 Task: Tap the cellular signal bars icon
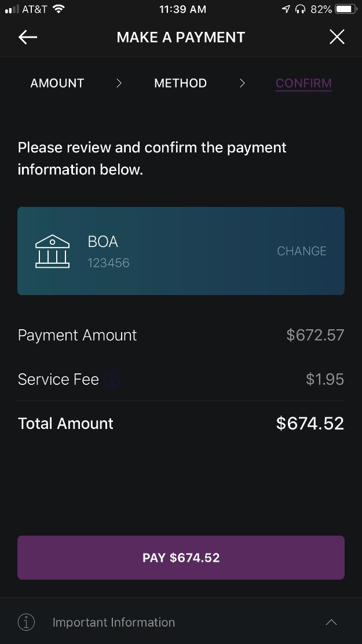coord(11,9)
